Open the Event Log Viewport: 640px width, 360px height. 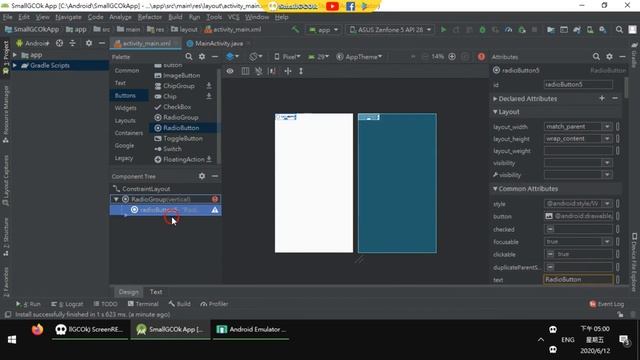[607, 304]
